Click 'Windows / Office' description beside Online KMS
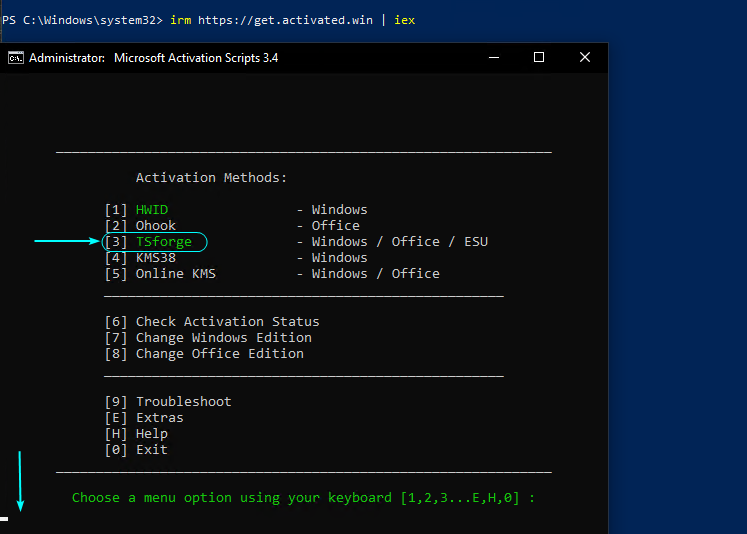The width and height of the screenshot is (747, 534). [x=375, y=273]
